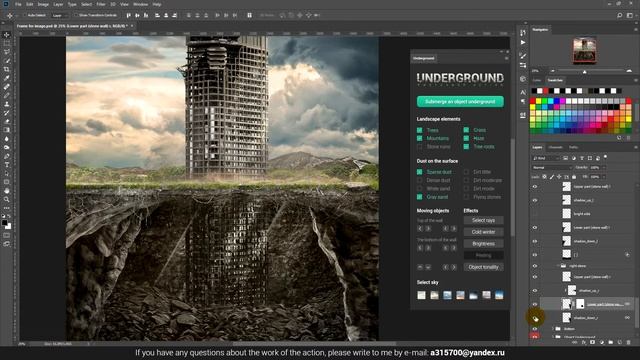
Task: Toggle the Haze checkbox
Action: [466, 138]
